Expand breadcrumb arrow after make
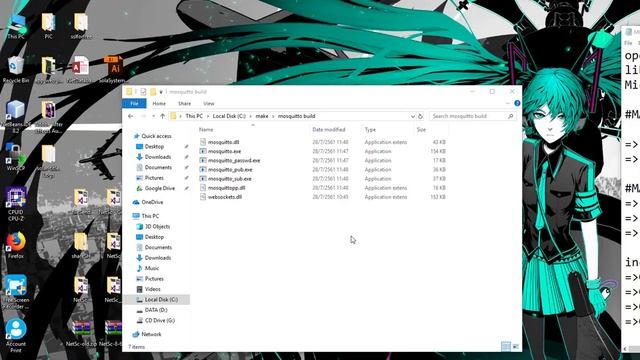The height and width of the screenshot is (360, 640). (273, 116)
